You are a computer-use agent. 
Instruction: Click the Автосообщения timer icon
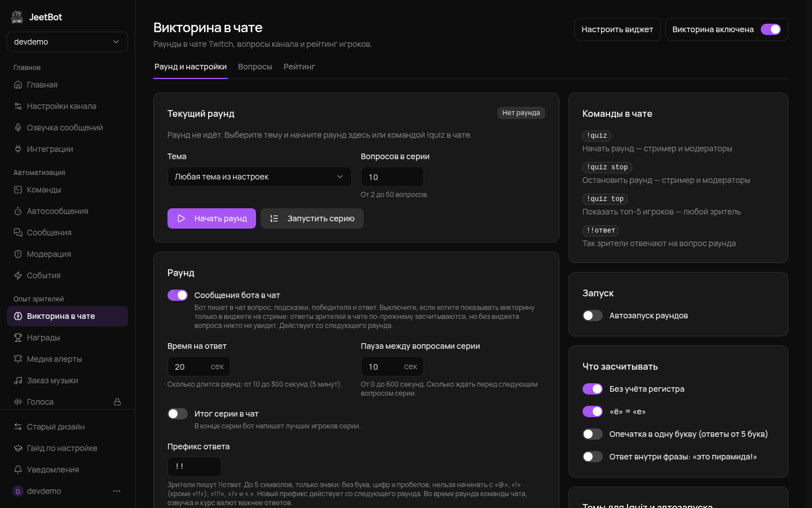(x=18, y=211)
